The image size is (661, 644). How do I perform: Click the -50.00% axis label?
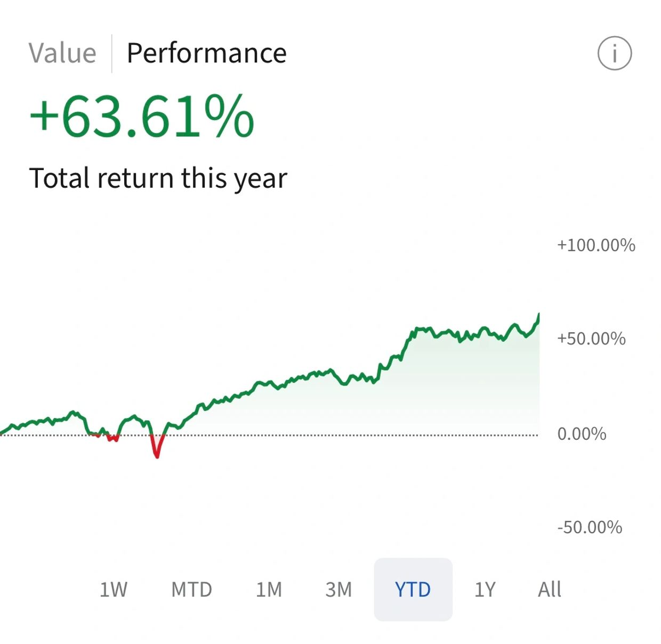tap(590, 527)
